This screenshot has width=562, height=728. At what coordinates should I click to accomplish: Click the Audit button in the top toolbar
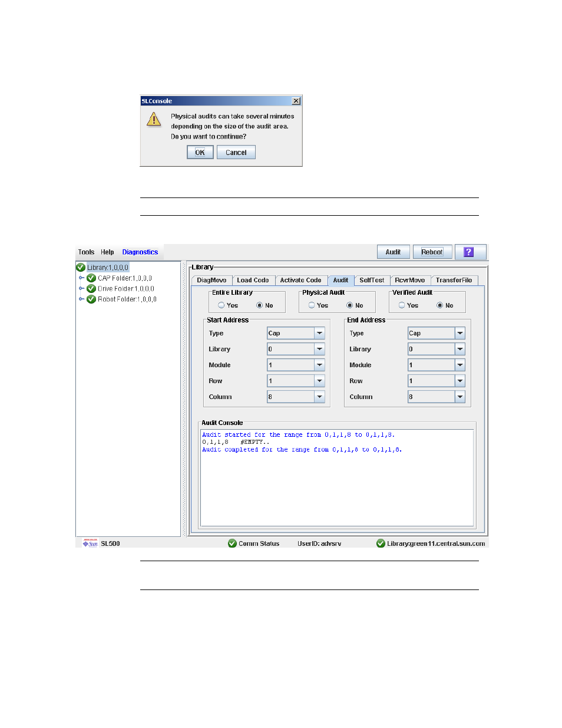(x=393, y=252)
